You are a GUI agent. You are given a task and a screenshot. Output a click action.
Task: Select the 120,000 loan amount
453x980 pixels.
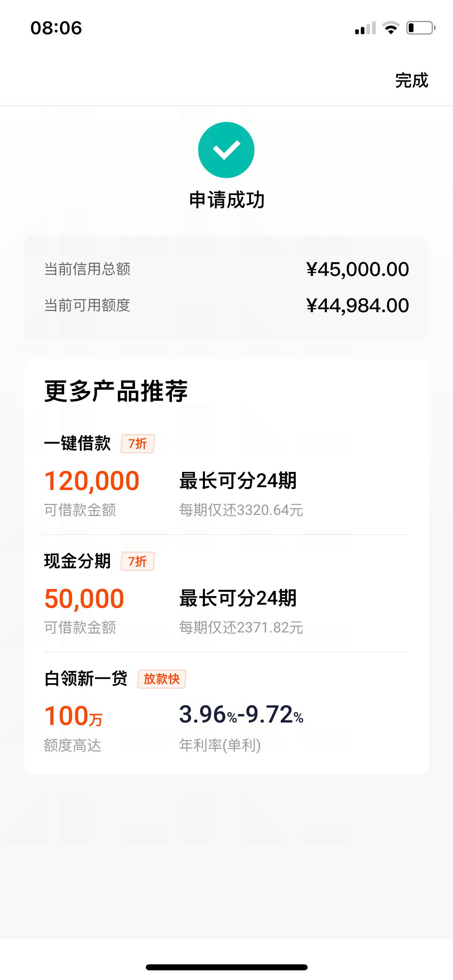pyautogui.click(x=92, y=481)
